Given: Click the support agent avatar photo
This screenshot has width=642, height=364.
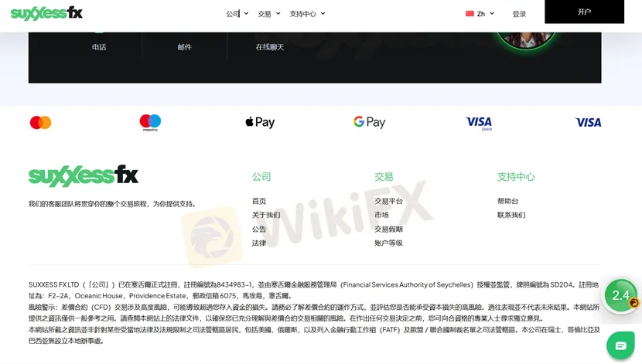Looking at the screenshot, I should point(526,39).
